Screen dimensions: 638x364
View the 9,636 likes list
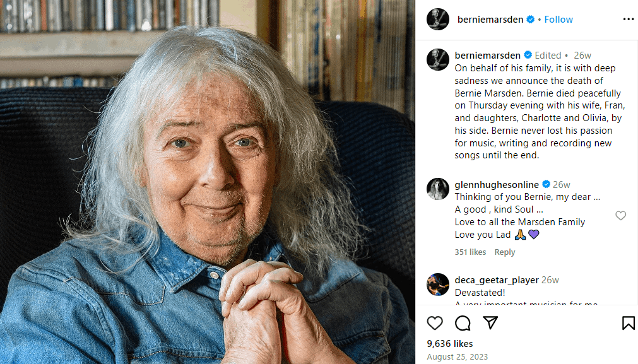point(449,344)
